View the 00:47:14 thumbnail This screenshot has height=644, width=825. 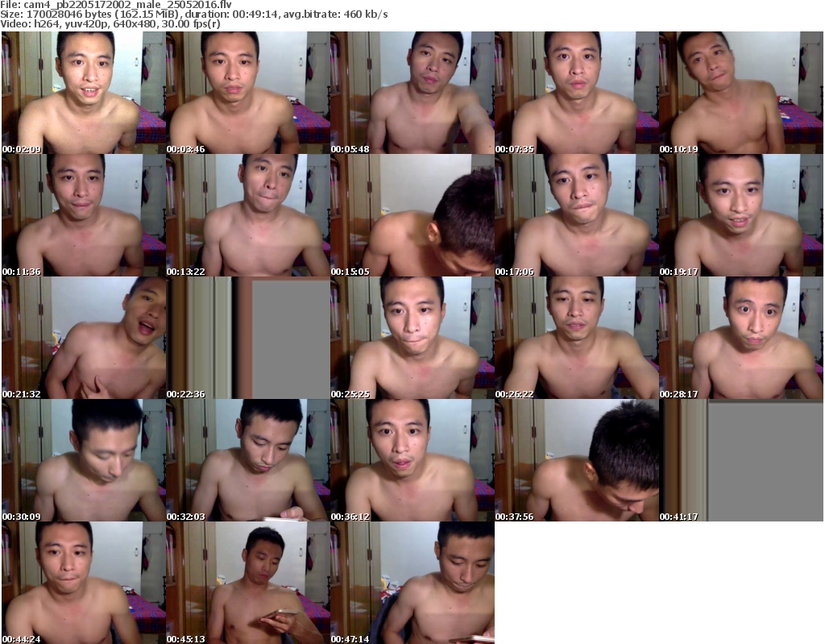(412, 583)
